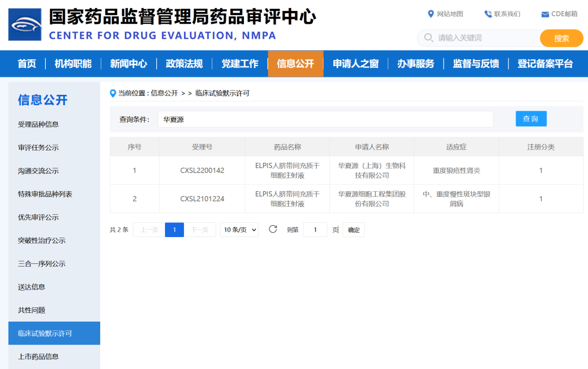Click indication 重度狼疮性肾炎
This screenshot has width=588, height=369.
click(x=456, y=171)
